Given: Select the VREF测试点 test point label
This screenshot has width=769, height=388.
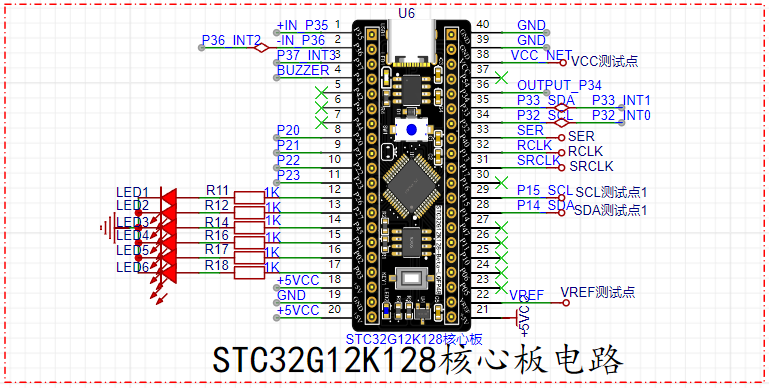Looking at the screenshot, I should pyautogui.click(x=598, y=293).
